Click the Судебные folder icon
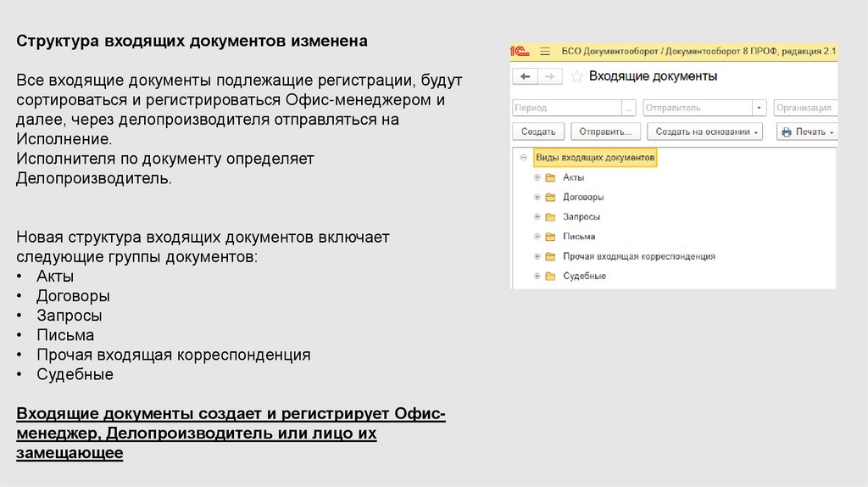This screenshot has height=487, width=868. point(550,276)
